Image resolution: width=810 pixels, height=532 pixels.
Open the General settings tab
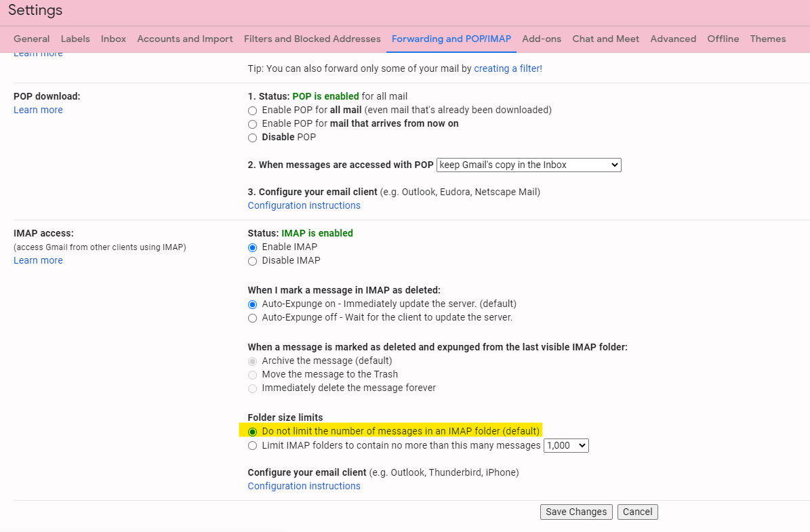[x=31, y=39]
